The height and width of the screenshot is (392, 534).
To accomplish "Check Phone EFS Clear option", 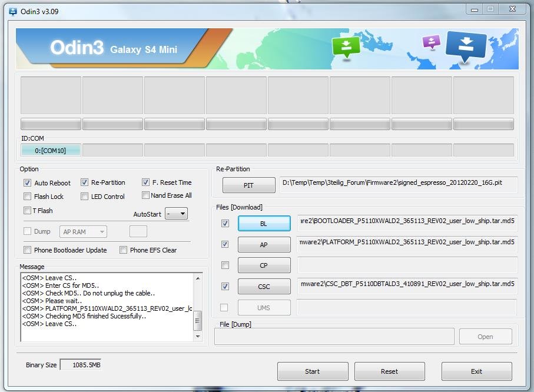I will pos(123,250).
